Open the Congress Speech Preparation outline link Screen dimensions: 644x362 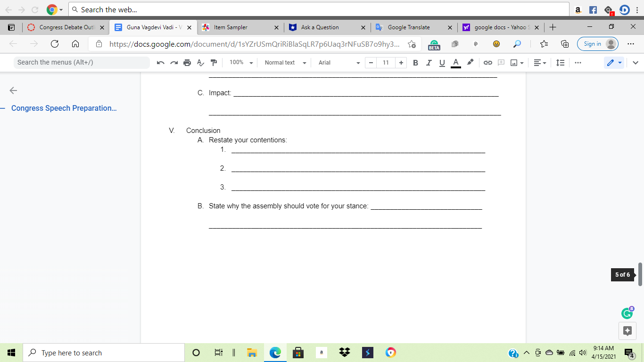click(x=64, y=108)
